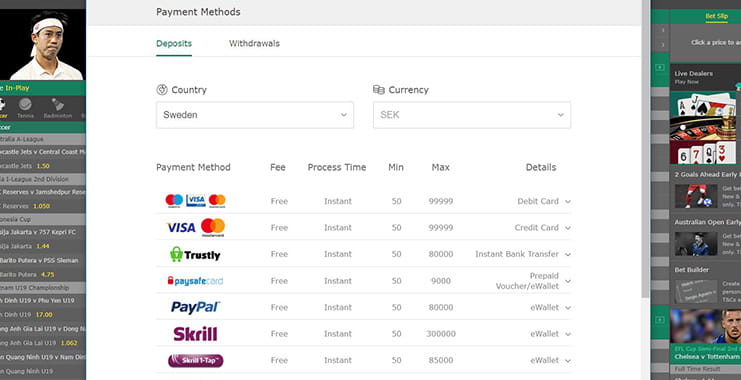Viewport: 741px width, 380px height.
Task: Click the tennis player photo in sidebar
Action: coord(43,45)
